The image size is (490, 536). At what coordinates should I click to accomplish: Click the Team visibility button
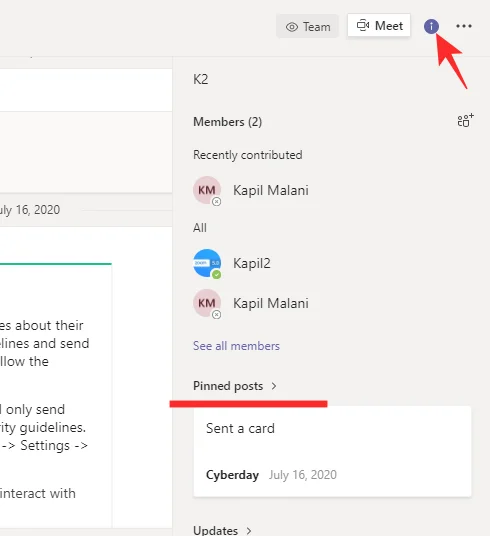coord(307,26)
